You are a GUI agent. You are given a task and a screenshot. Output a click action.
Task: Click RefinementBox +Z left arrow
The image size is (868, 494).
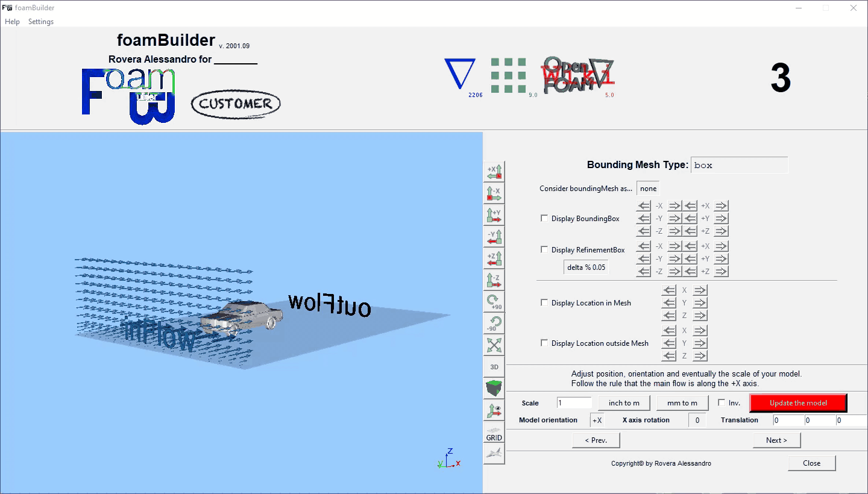coord(691,272)
